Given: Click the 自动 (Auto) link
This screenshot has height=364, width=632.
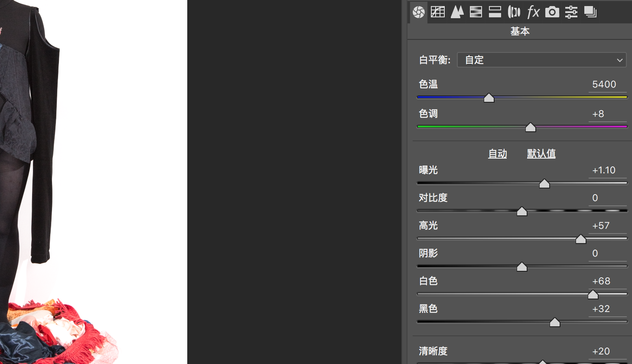Looking at the screenshot, I should point(497,154).
